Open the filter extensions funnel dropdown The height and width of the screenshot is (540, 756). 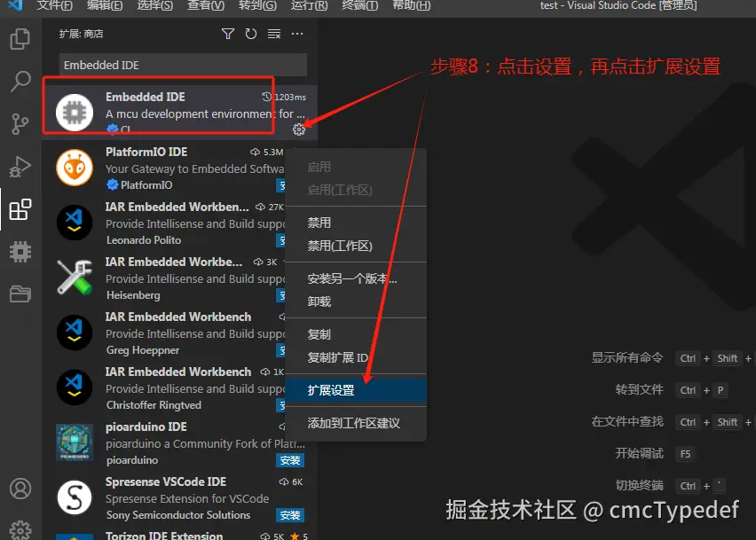pos(227,34)
